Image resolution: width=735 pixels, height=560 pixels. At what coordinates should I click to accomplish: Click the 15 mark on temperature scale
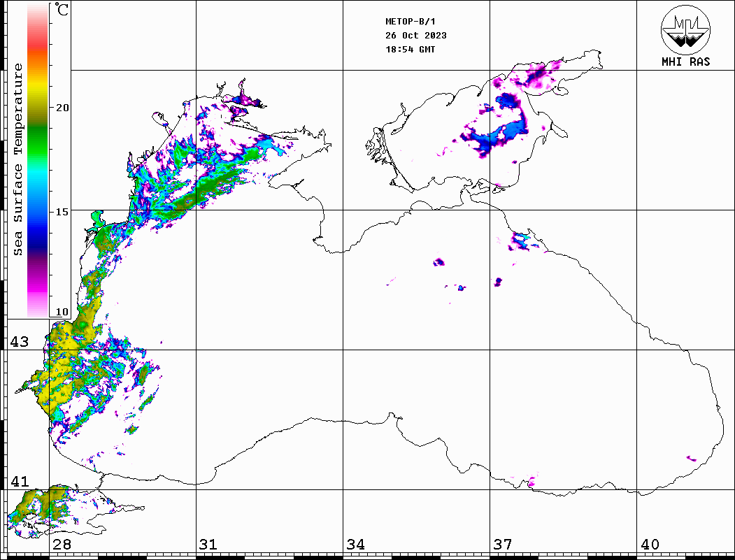[62, 212]
